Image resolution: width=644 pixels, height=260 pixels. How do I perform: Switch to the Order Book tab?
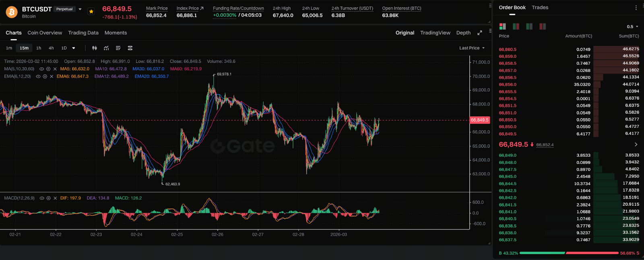(512, 8)
